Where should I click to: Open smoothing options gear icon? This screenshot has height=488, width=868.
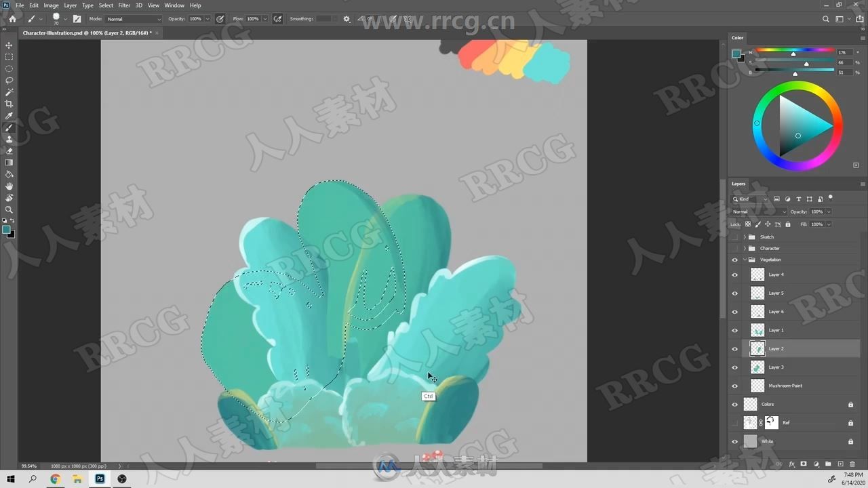tap(347, 19)
